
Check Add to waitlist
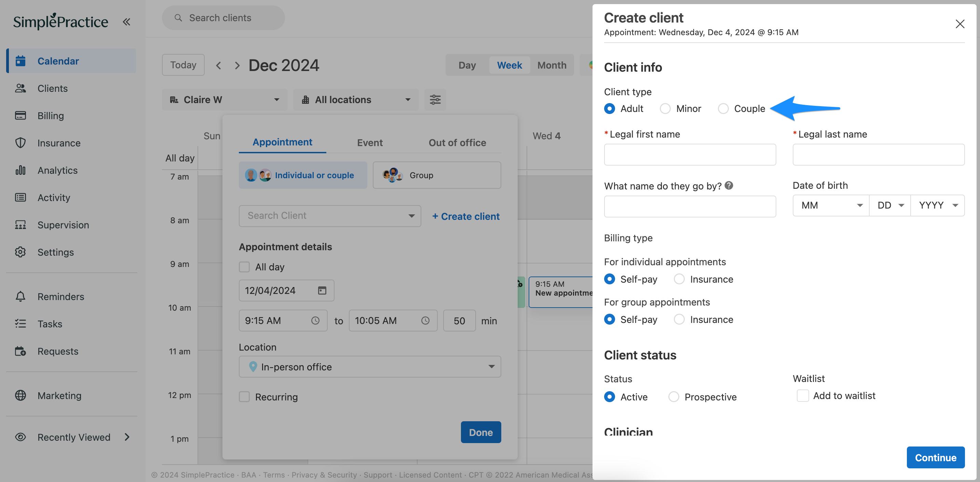pos(803,396)
